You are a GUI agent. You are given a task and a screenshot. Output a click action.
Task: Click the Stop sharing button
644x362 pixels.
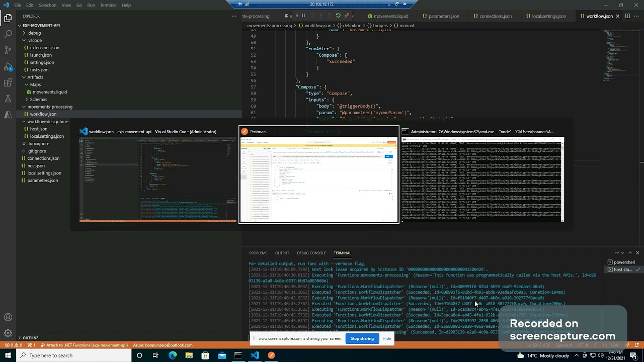click(x=362, y=338)
